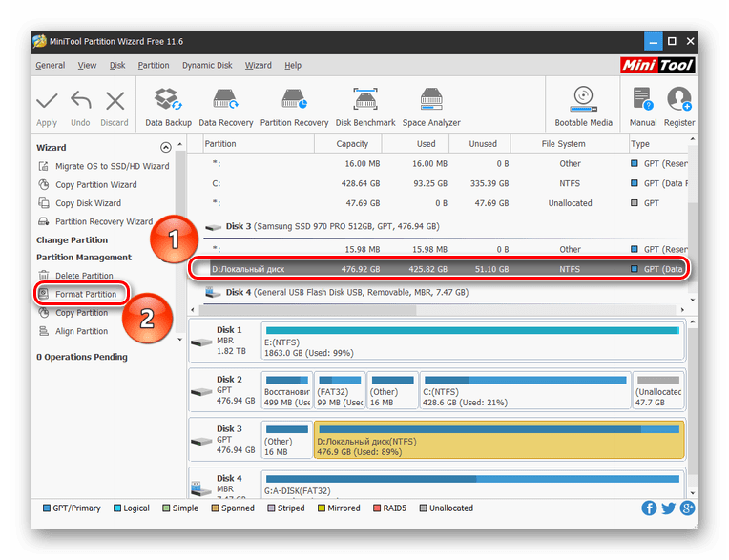Open the Help menu
729x560 pixels.
[x=293, y=66]
